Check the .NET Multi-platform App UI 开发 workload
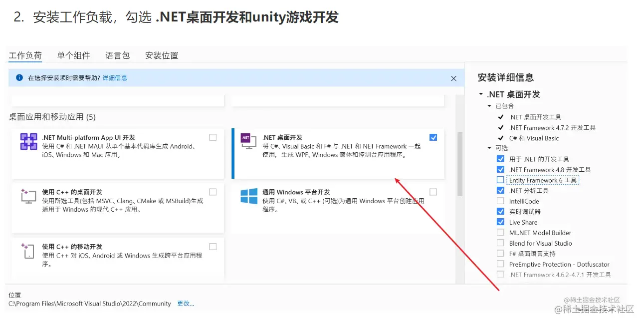644x324 pixels. pyautogui.click(x=213, y=137)
